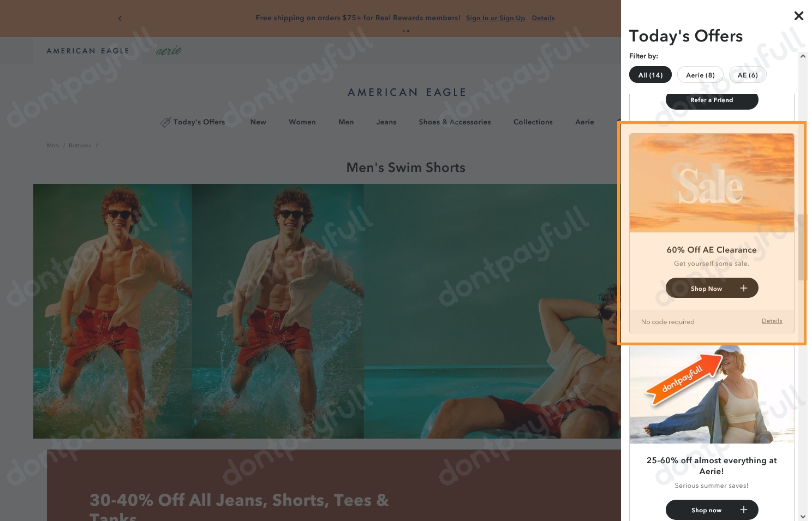Open the Collections navigation item
Viewport: 812px width, 521px height.
pyautogui.click(x=533, y=122)
